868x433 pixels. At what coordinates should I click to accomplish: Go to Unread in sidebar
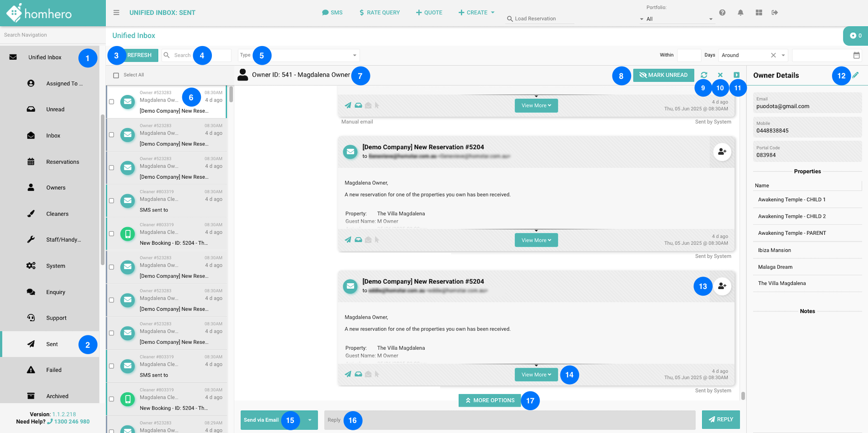[x=55, y=109]
